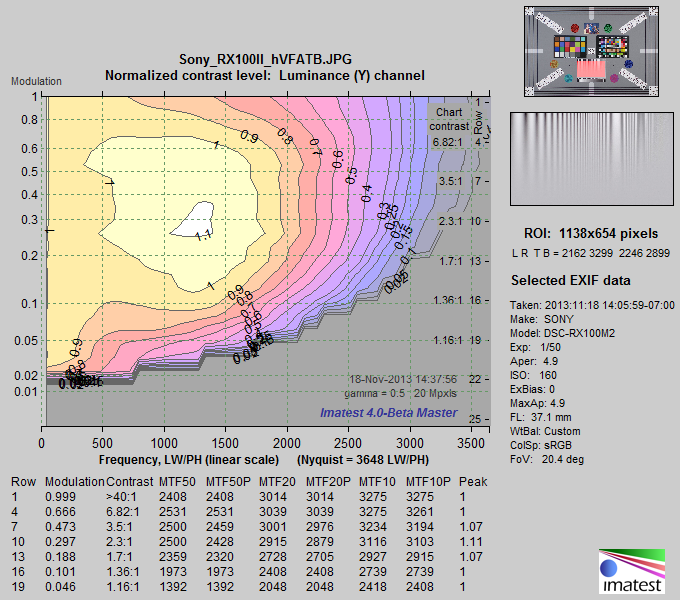
Task: Click the test chart thumbnail image
Action: [591, 51]
